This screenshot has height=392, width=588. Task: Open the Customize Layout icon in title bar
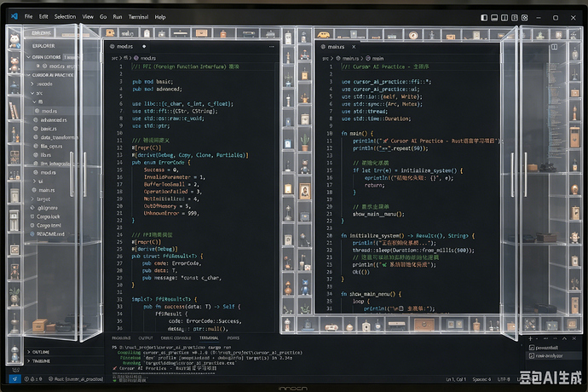(525, 18)
